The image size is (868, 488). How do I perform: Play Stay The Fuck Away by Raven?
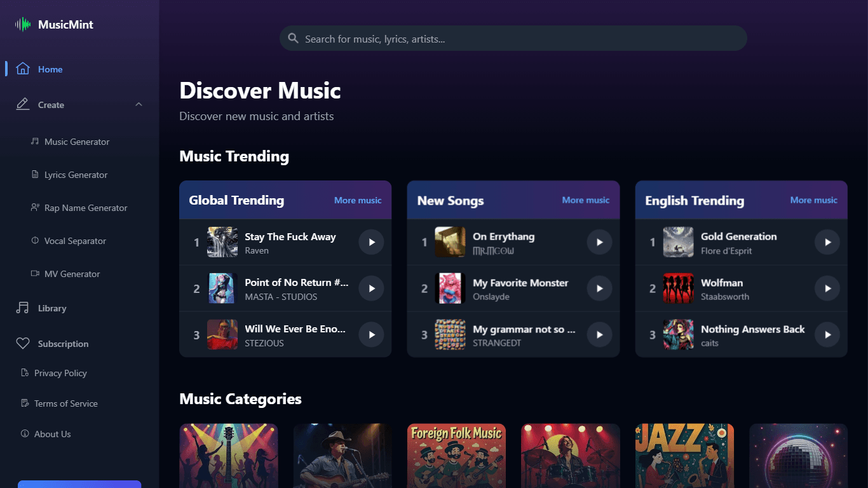point(371,242)
